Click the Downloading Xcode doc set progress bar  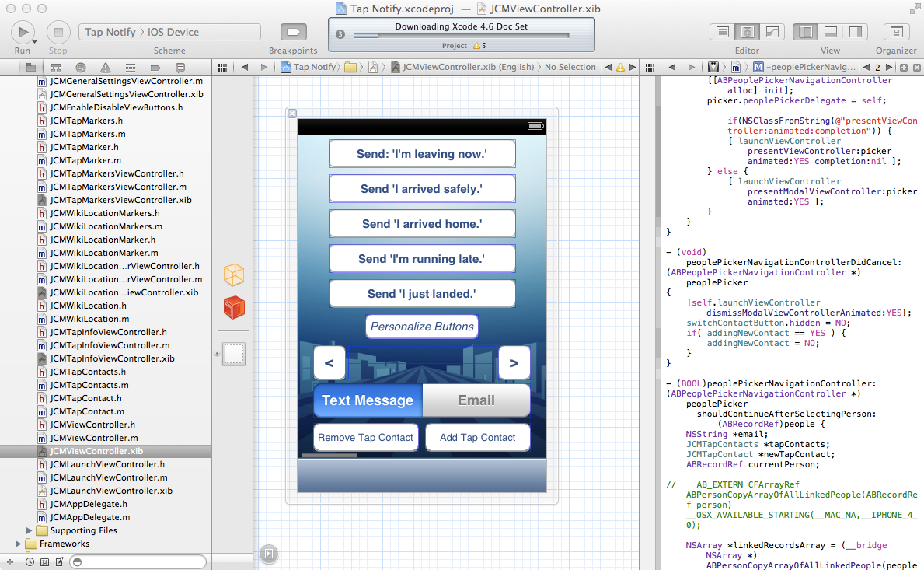461,35
